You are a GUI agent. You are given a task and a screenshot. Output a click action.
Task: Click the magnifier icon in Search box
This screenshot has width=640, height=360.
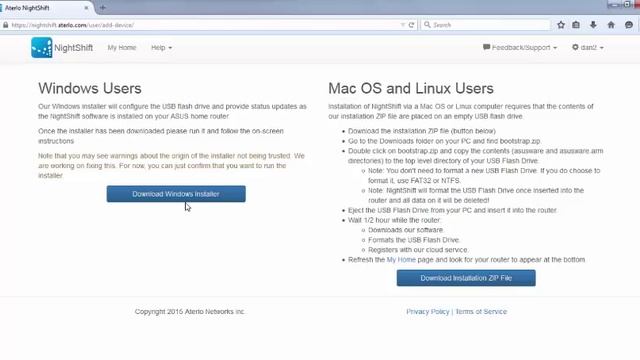coord(427,25)
